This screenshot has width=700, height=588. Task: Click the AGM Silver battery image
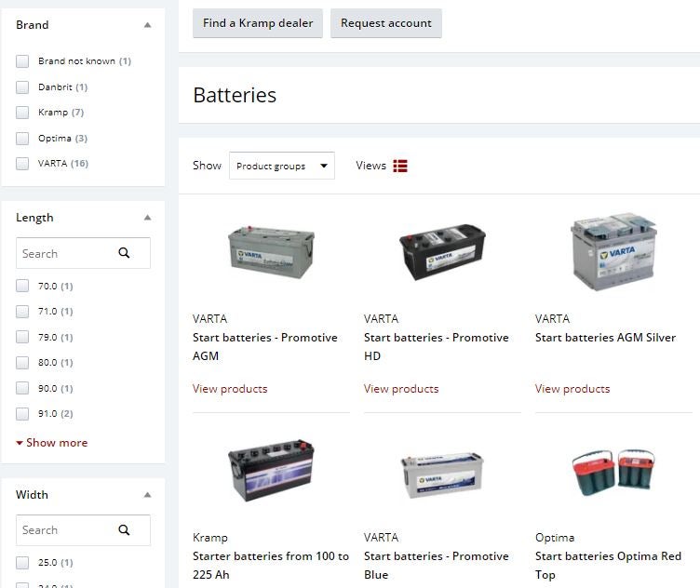click(x=613, y=251)
